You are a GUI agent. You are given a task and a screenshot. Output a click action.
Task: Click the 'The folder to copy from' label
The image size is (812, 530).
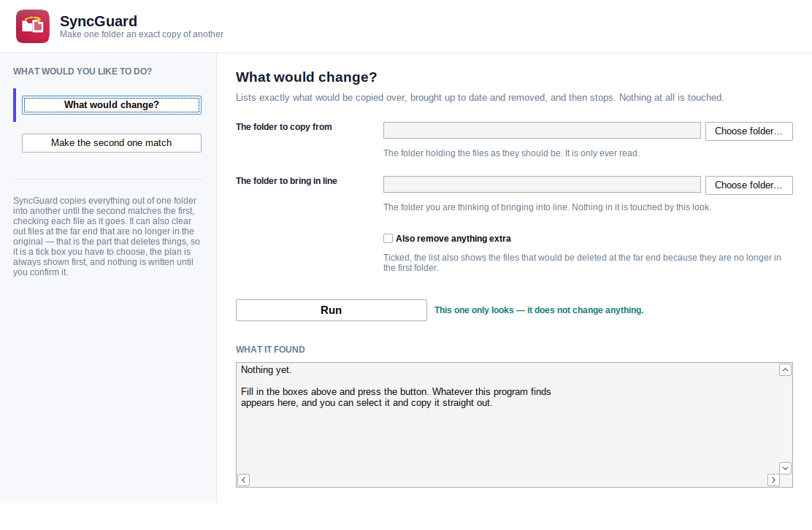(284, 127)
